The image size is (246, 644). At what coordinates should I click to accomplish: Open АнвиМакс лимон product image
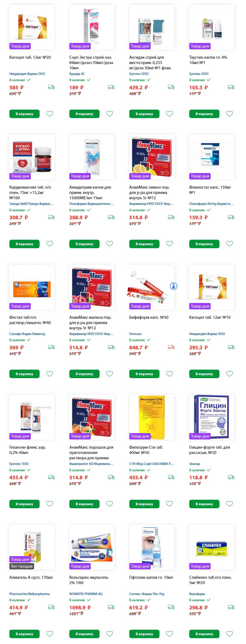152,157
